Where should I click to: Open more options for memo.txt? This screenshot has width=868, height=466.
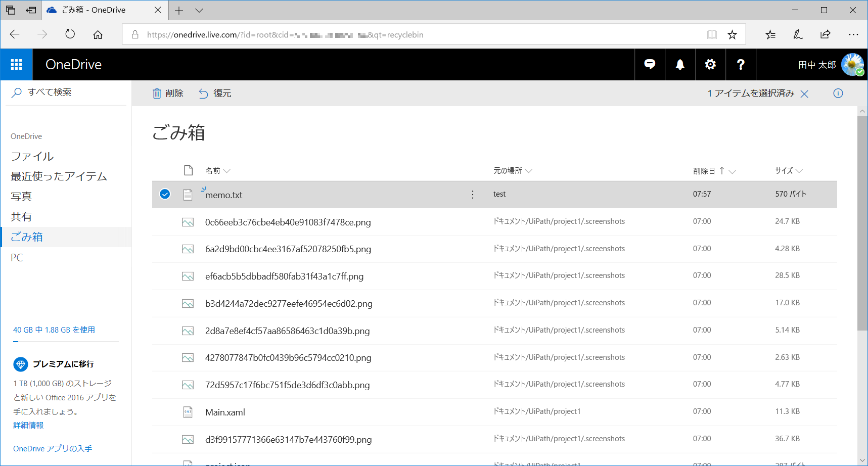[472, 194]
